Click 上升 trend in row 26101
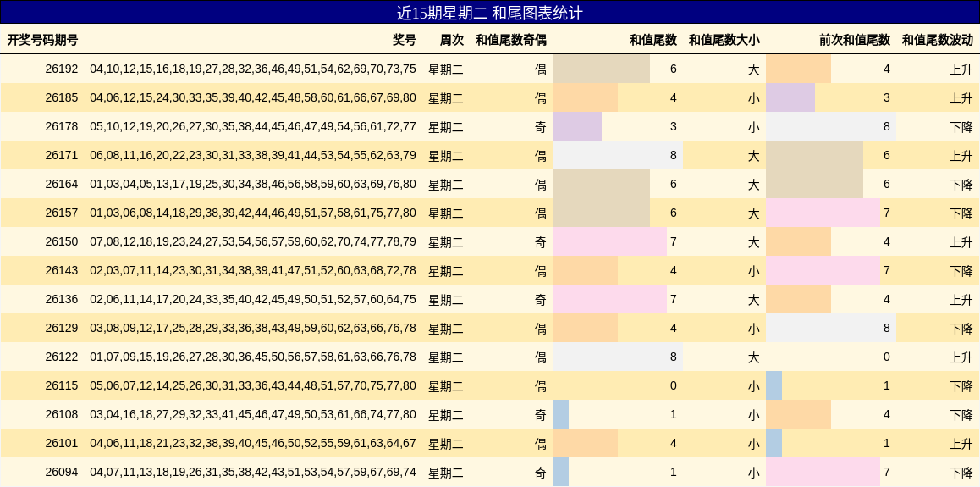Screen dimensions: 980x487 [x=961, y=443]
